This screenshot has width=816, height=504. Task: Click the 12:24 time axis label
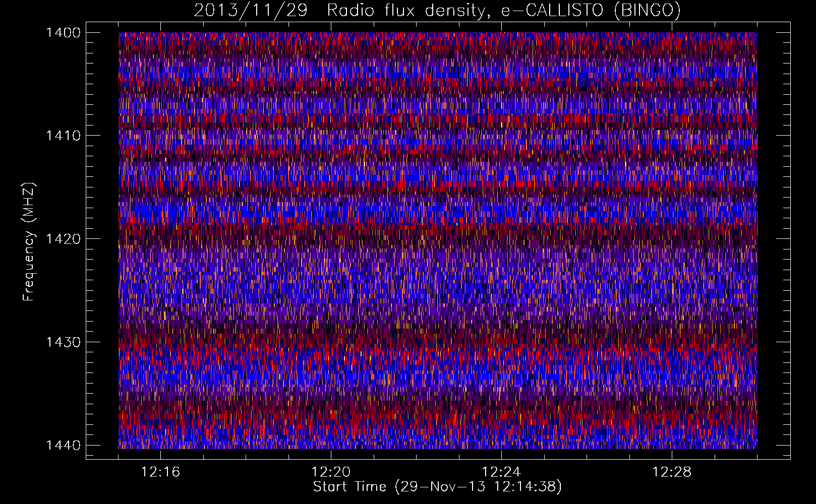pyautogui.click(x=501, y=472)
